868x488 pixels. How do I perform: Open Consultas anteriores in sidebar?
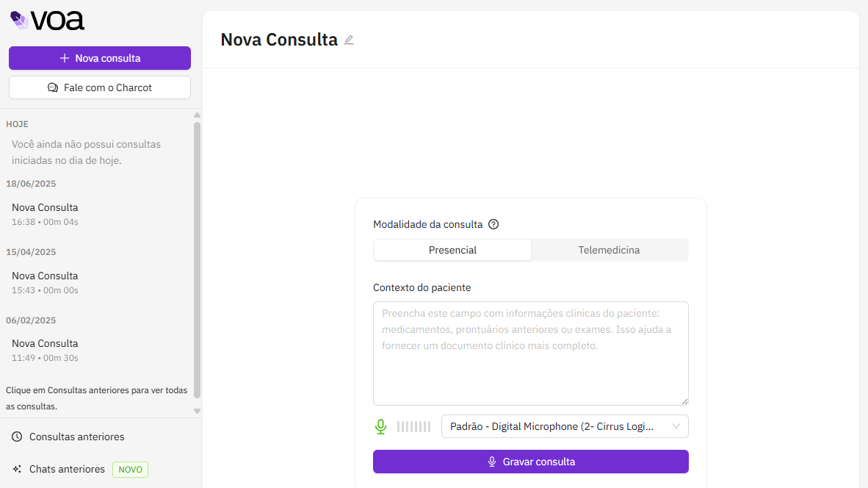click(x=76, y=437)
